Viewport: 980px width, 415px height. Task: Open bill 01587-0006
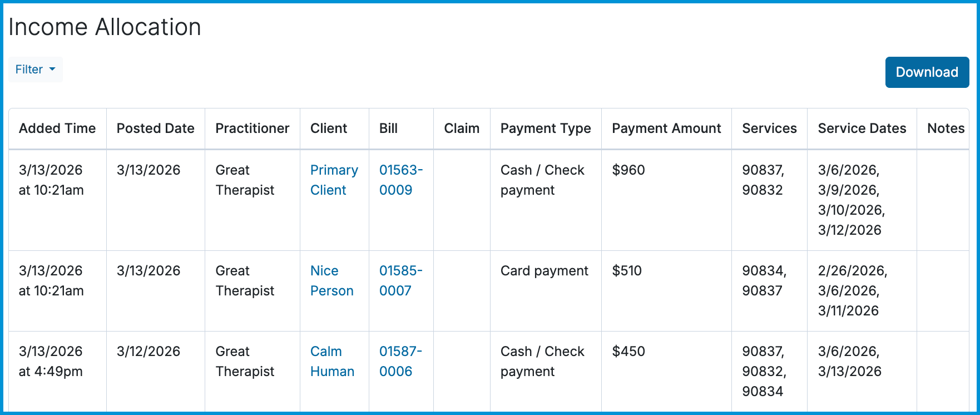click(400, 361)
